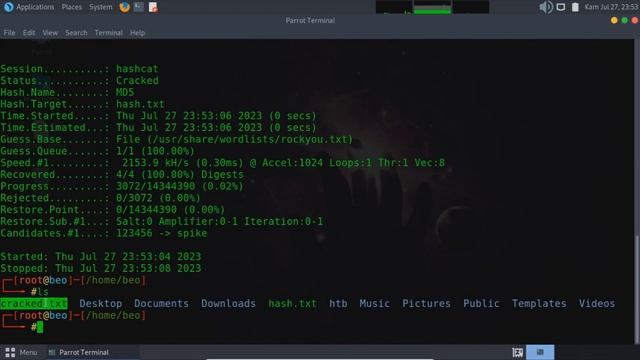Click the Documents folder name

[161, 304]
